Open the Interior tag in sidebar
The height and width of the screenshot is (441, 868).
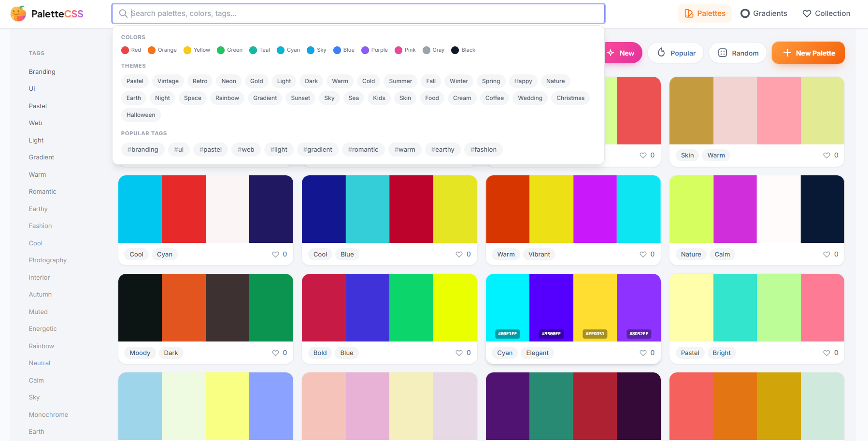39,278
